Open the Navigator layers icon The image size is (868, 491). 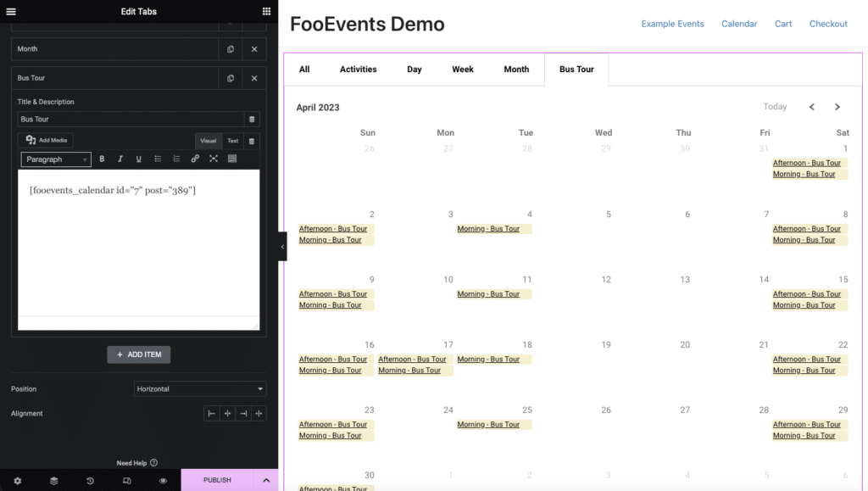pos(53,480)
